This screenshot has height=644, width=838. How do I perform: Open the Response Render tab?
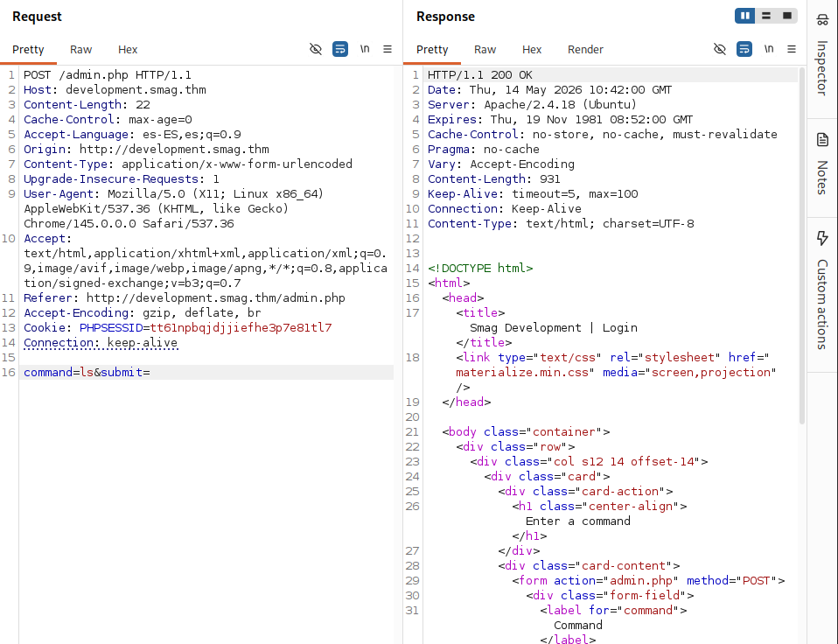585,50
